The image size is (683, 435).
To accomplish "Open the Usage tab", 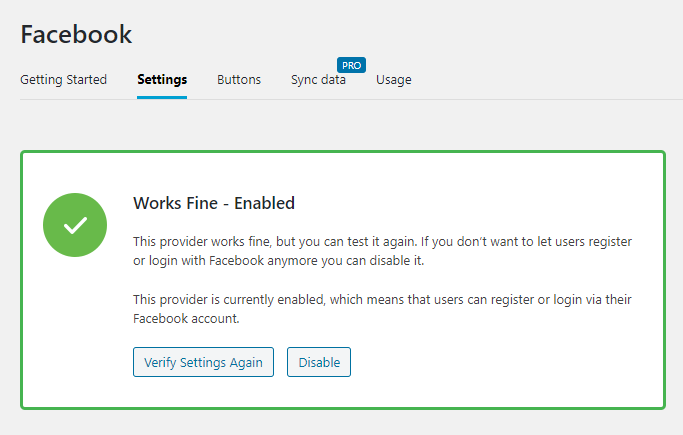I will [393, 80].
